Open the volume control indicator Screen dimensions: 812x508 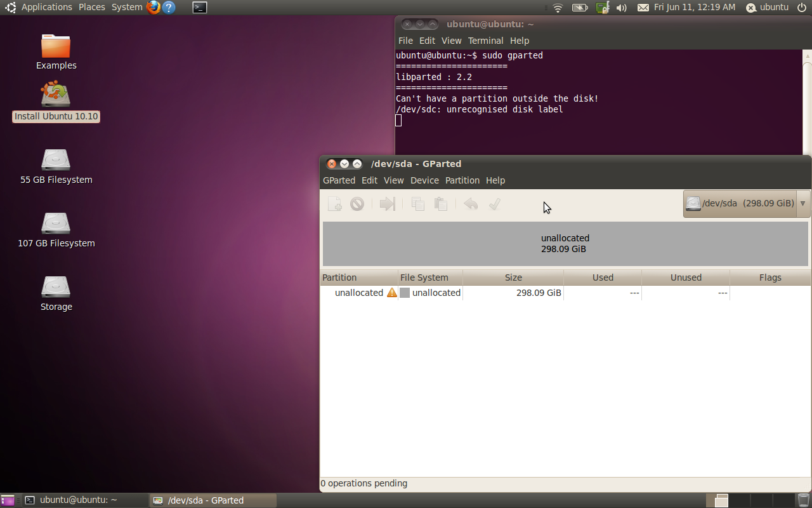(x=622, y=8)
